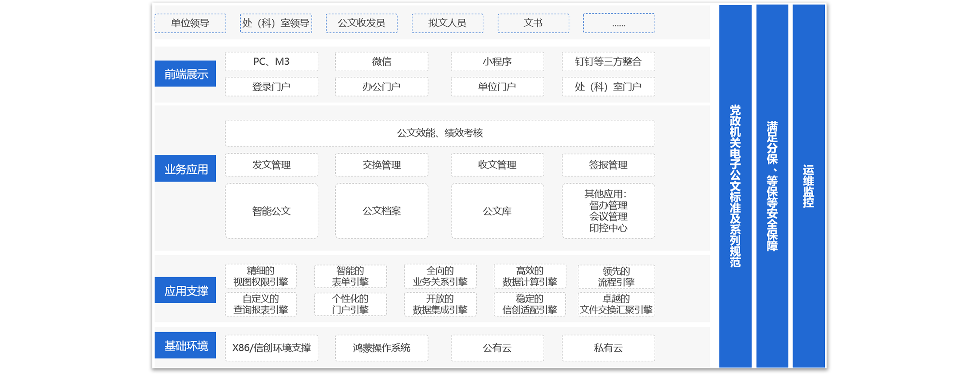Click the blue 应用支撑 label
This screenshot has width=980, height=374.
pyautogui.click(x=185, y=290)
